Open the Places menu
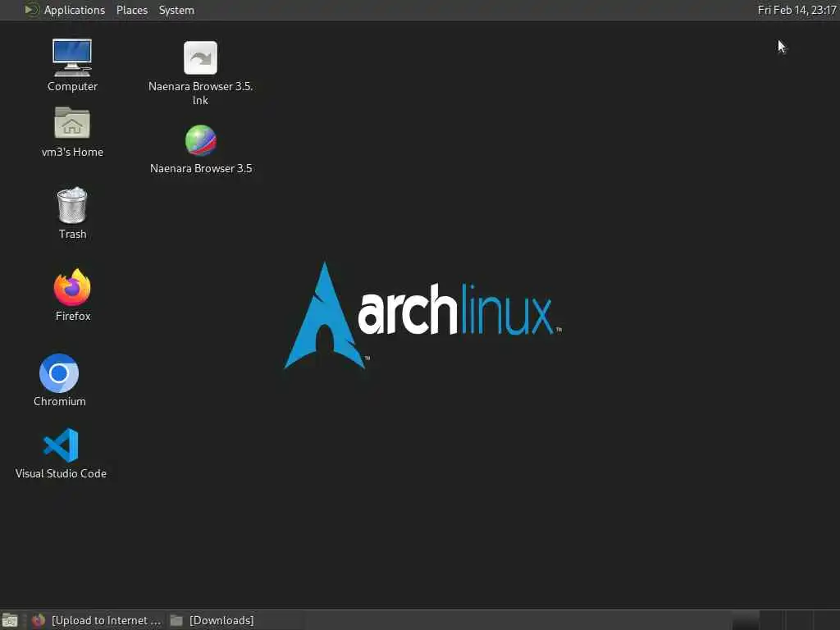The width and height of the screenshot is (840, 630). pyautogui.click(x=132, y=10)
